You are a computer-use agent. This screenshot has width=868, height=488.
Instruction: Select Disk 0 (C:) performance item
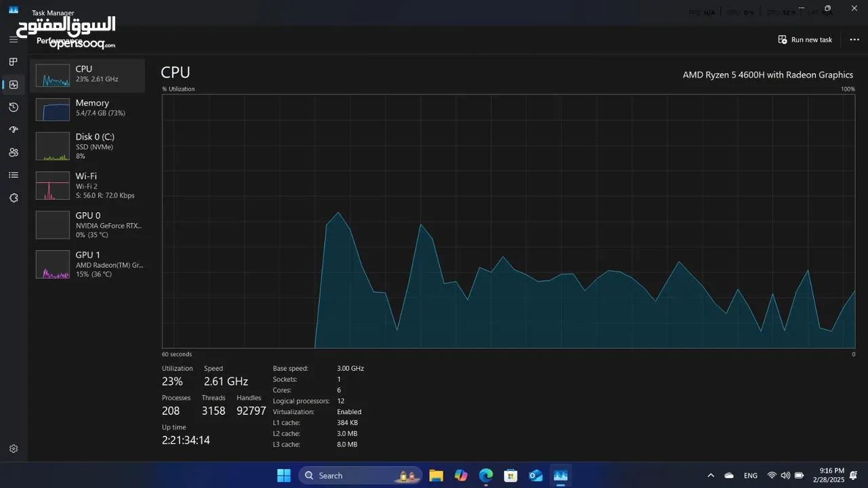(x=87, y=146)
